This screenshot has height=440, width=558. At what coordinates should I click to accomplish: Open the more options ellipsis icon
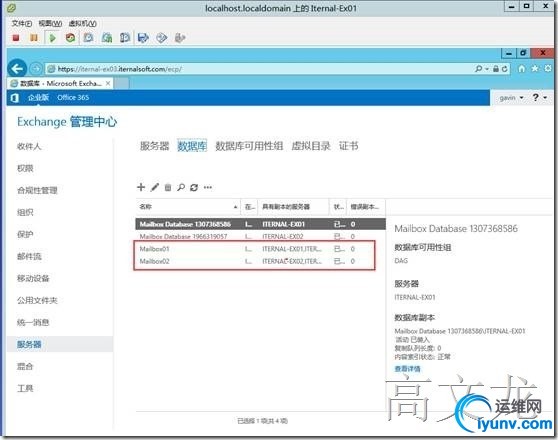[x=208, y=187]
